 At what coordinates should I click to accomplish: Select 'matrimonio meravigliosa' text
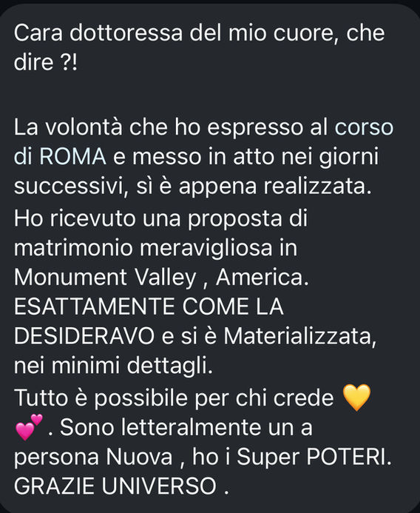(143, 248)
